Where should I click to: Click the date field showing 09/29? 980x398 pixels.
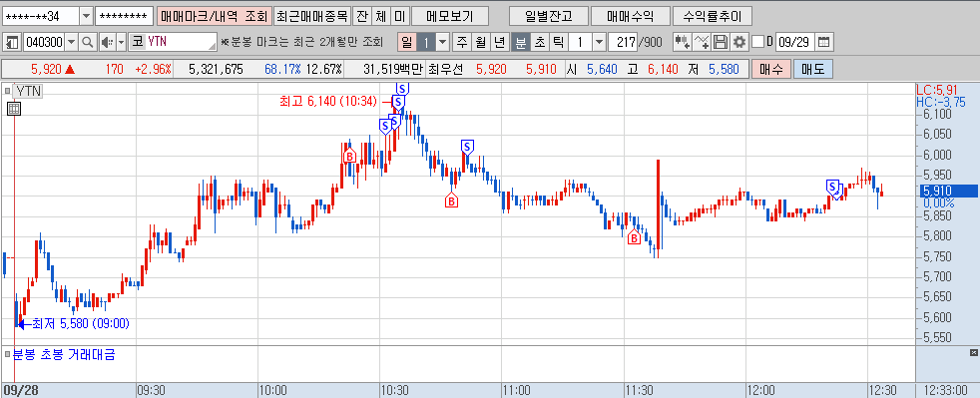tap(795, 43)
